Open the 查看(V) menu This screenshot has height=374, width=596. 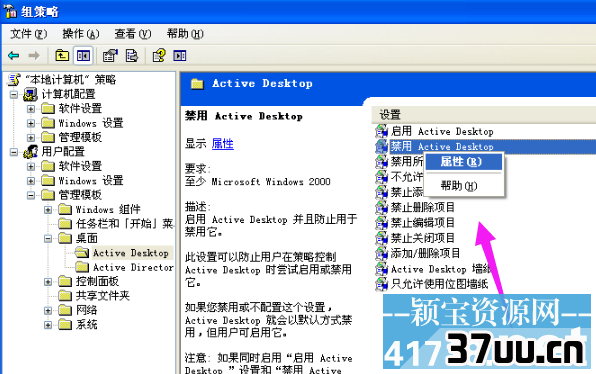pyautogui.click(x=133, y=34)
